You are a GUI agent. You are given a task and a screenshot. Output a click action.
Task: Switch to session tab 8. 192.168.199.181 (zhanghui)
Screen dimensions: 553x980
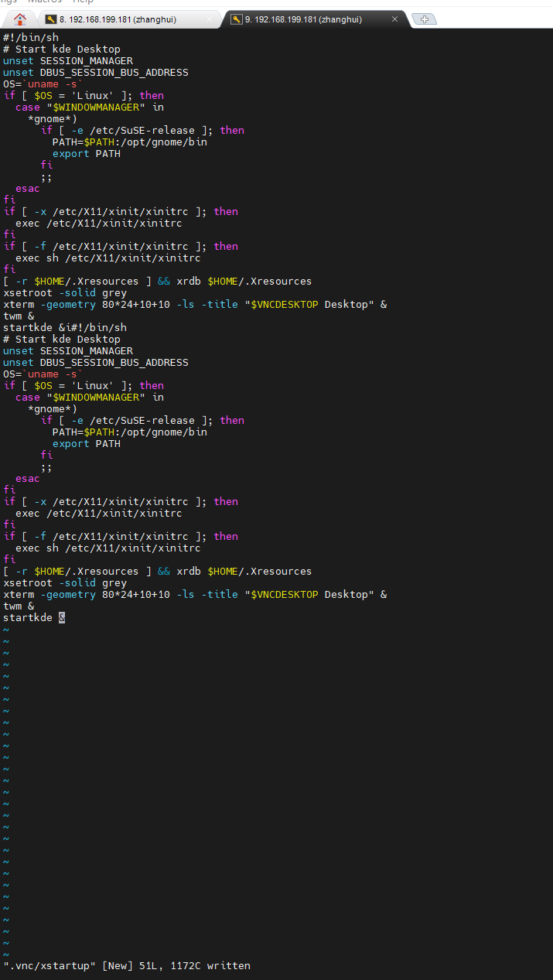pos(128,19)
